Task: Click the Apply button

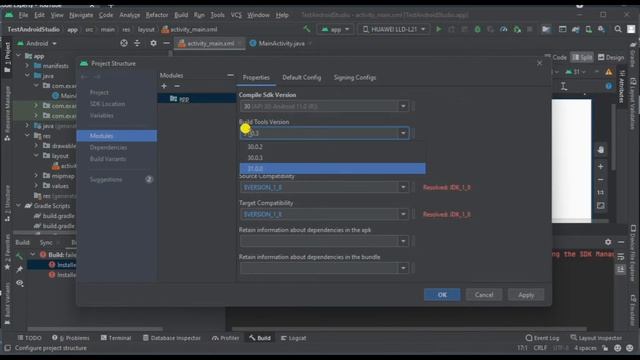Action: pyautogui.click(x=526, y=295)
